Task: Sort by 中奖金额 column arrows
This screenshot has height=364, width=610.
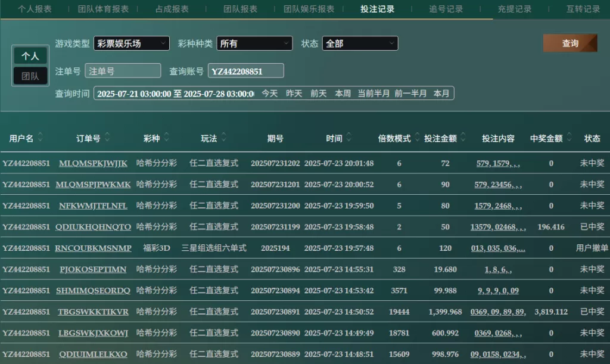Action: (569, 137)
